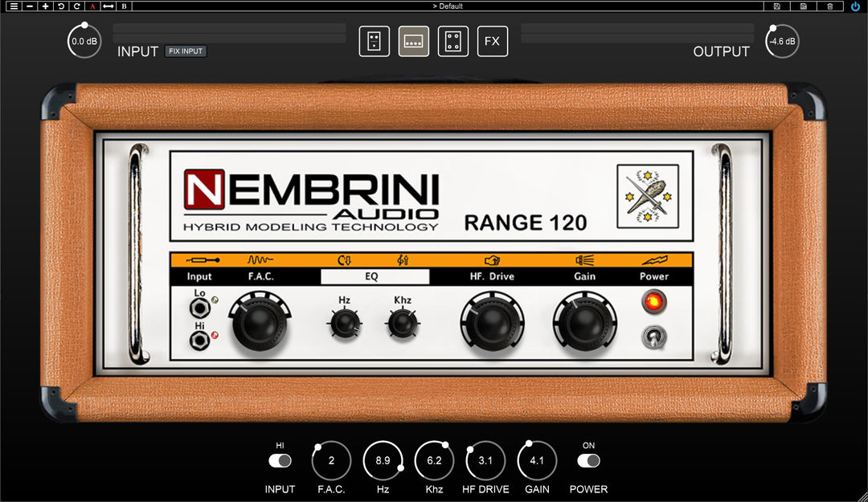This screenshot has width=868, height=502.
Task: Save preset with first floppy icon
Action: pyautogui.click(x=776, y=6)
